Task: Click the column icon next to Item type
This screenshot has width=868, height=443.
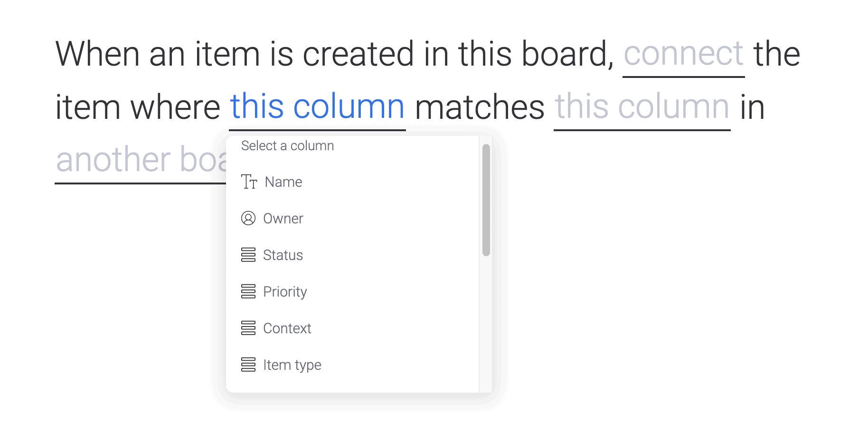Action: coord(249,365)
